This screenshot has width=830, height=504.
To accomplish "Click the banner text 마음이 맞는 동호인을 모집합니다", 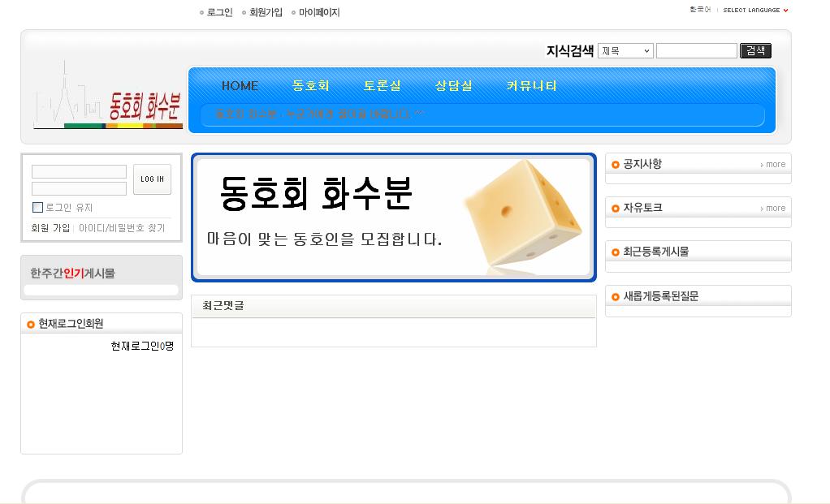I will [x=324, y=239].
